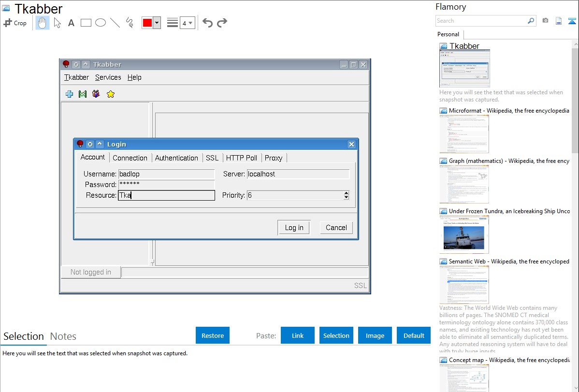The height and width of the screenshot is (392, 579).
Task: Pick the rectangle shape tool
Action: coord(86,23)
